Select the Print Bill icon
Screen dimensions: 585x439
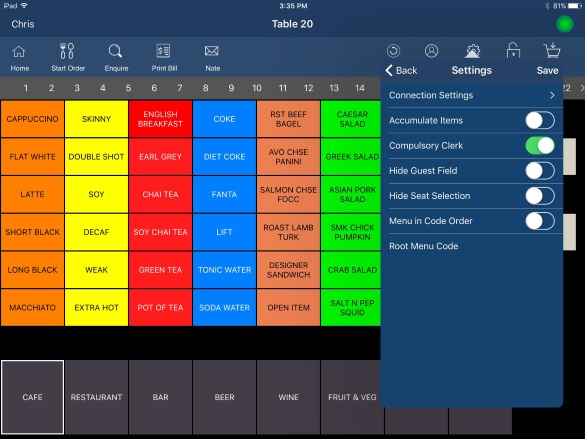[x=163, y=51]
